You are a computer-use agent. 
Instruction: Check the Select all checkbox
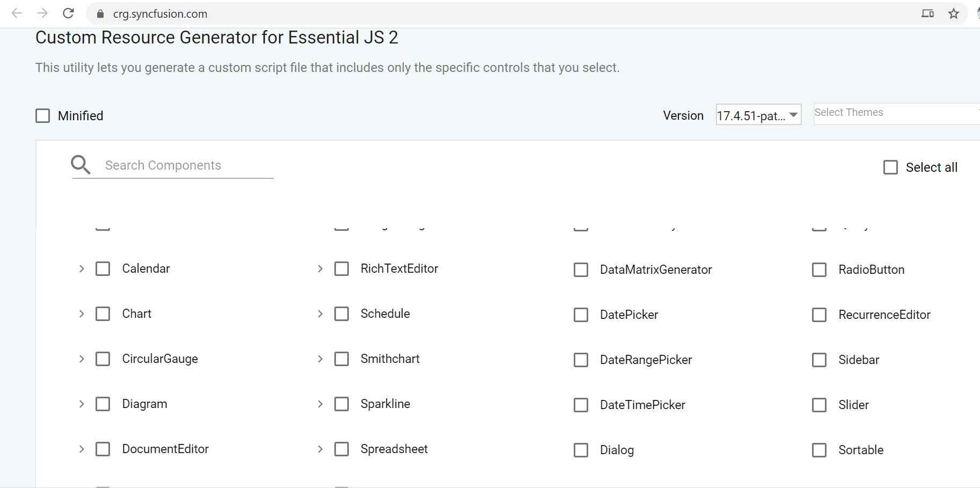[890, 167]
